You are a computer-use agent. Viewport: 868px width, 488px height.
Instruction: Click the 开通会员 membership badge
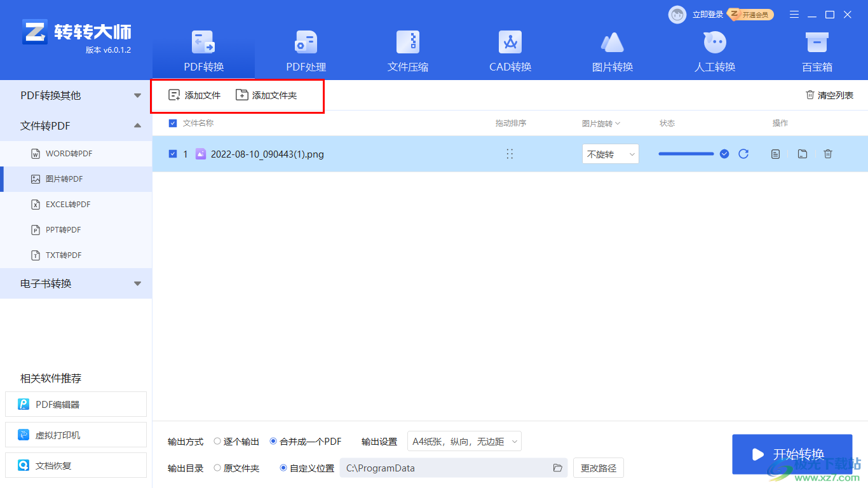pyautogui.click(x=750, y=15)
